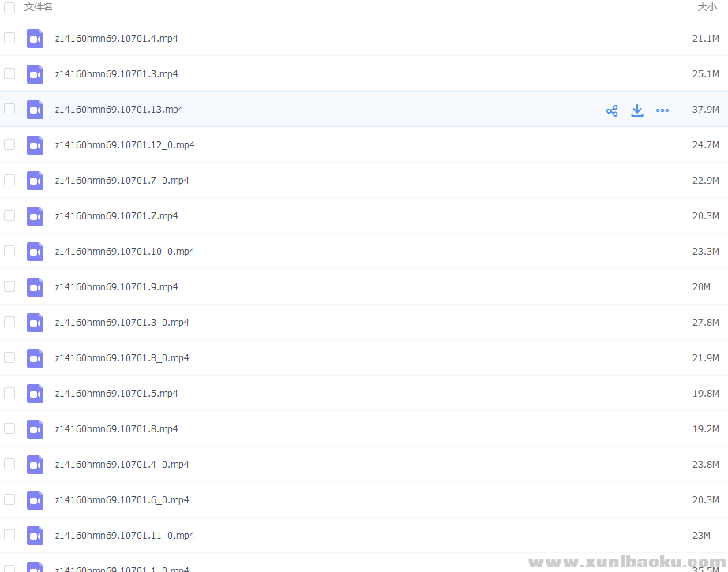728x572 pixels.
Task: Check the box for z14160hmn69.10701.3.mp4
Action: tap(9, 73)
